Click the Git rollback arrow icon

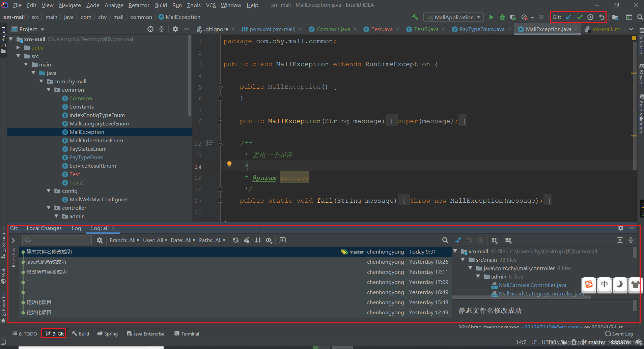point(601,17)
